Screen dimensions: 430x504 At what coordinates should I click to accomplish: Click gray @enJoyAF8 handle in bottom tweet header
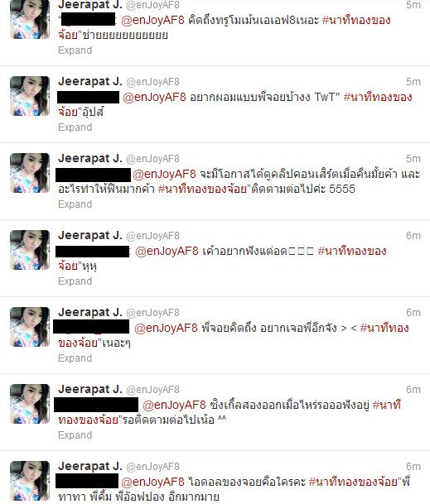coord(153,467)
